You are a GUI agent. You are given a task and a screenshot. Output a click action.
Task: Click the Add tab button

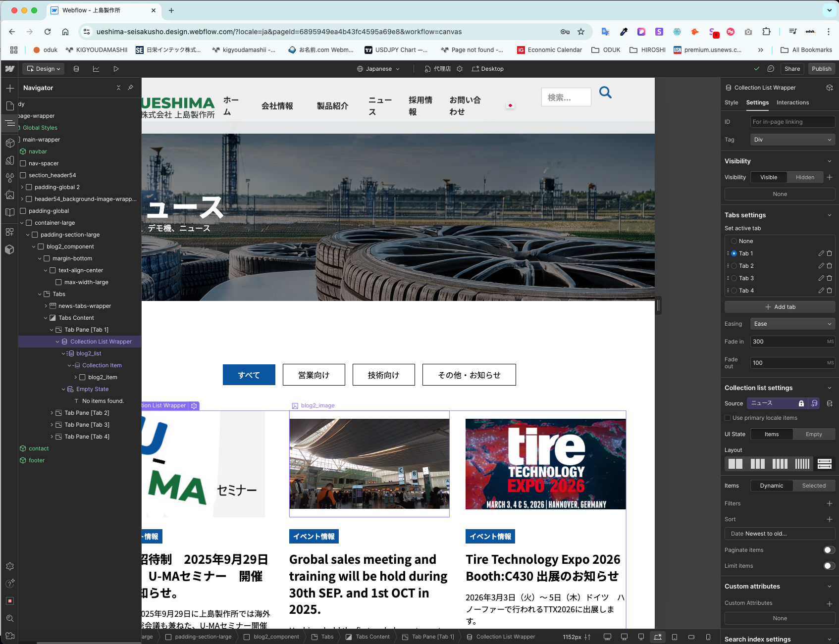[x=780, y=307]
